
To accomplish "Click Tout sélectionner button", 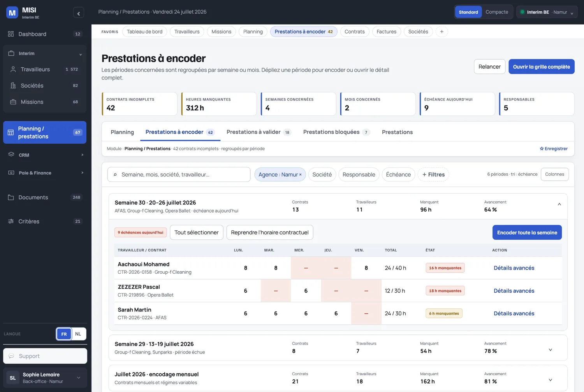I will (197, 232).
